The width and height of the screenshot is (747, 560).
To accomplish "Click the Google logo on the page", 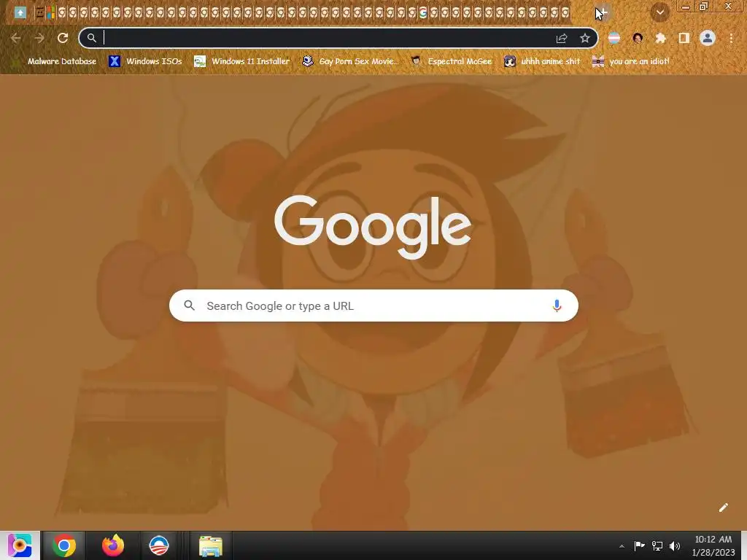I will tap(373, 227).
